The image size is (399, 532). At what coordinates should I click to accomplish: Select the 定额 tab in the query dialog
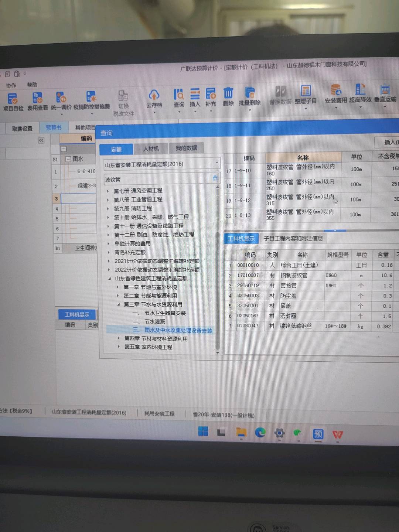coord(116,149)
